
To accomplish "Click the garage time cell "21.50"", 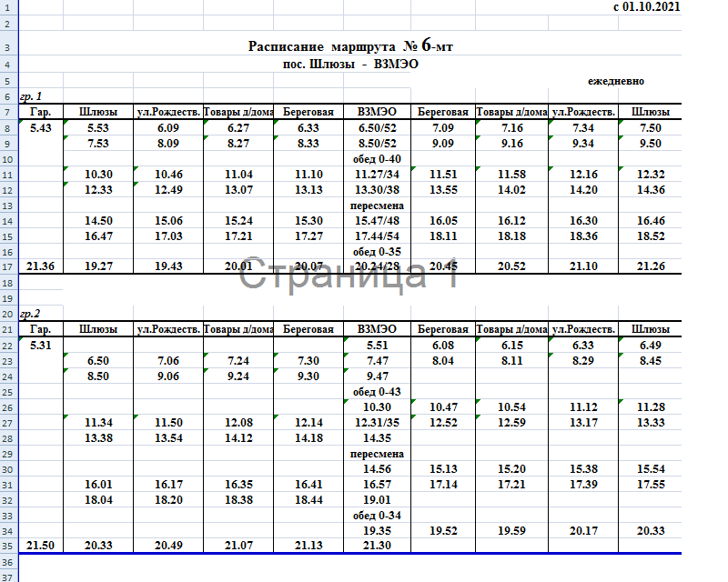I will tap(41, 544).
